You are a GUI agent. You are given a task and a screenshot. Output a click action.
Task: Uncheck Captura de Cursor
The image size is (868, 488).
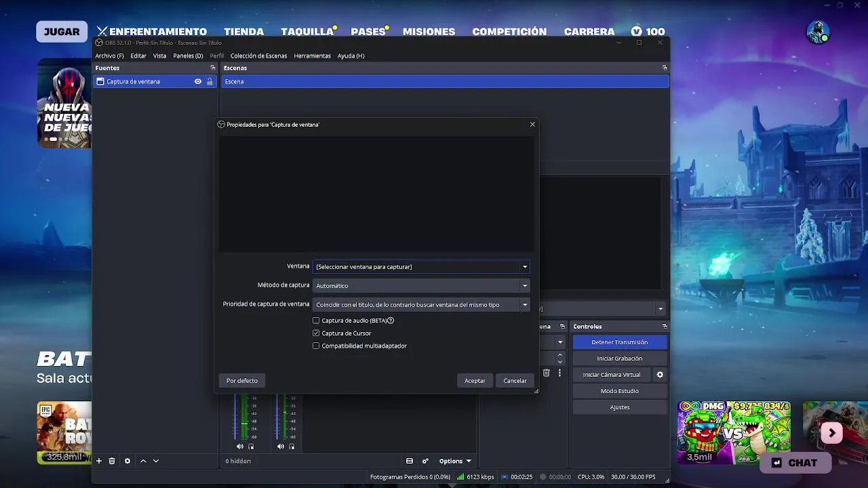(316, 333)
